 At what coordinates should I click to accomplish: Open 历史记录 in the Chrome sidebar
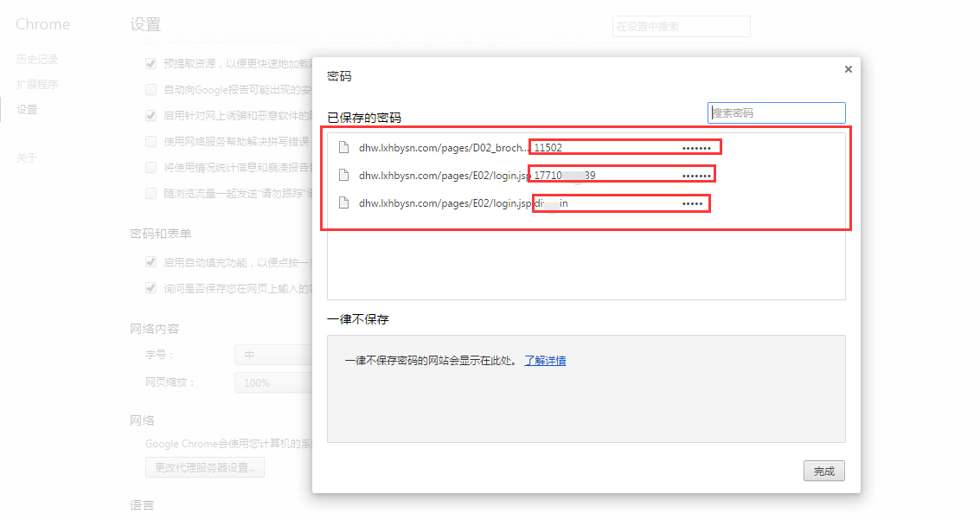[37, 60]
